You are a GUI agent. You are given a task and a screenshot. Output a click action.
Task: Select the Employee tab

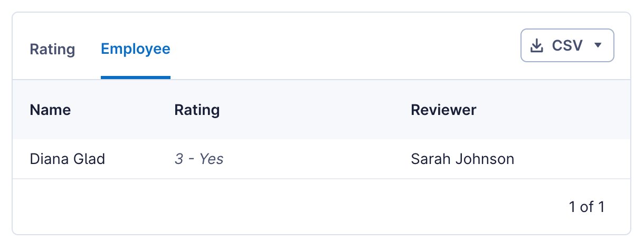[x=136, y=50]
